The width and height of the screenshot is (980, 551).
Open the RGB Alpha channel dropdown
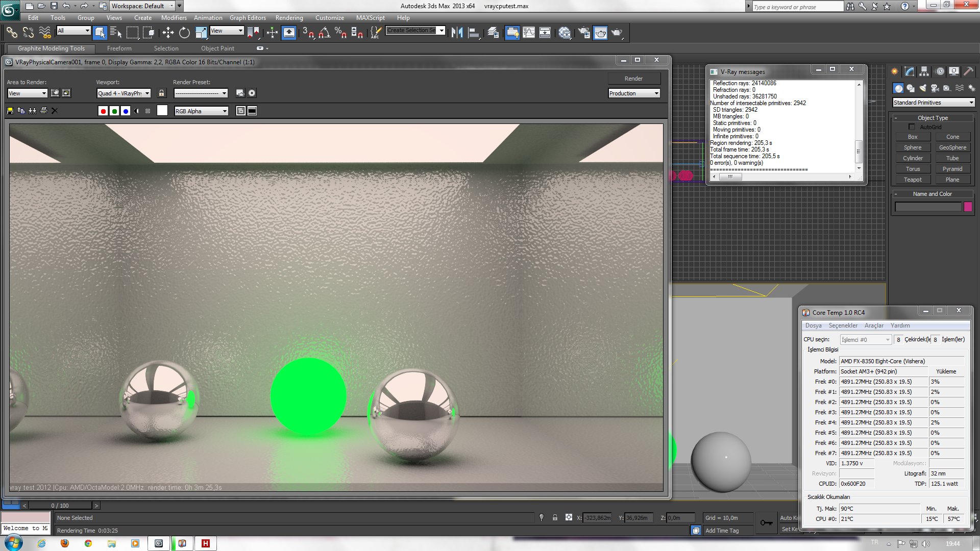(201, 111)
